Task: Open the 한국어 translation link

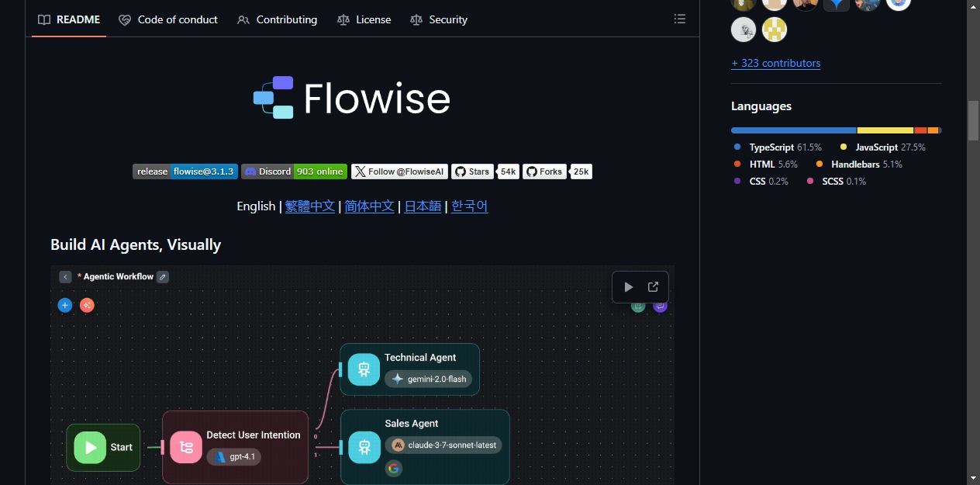Action: (470, 206)
